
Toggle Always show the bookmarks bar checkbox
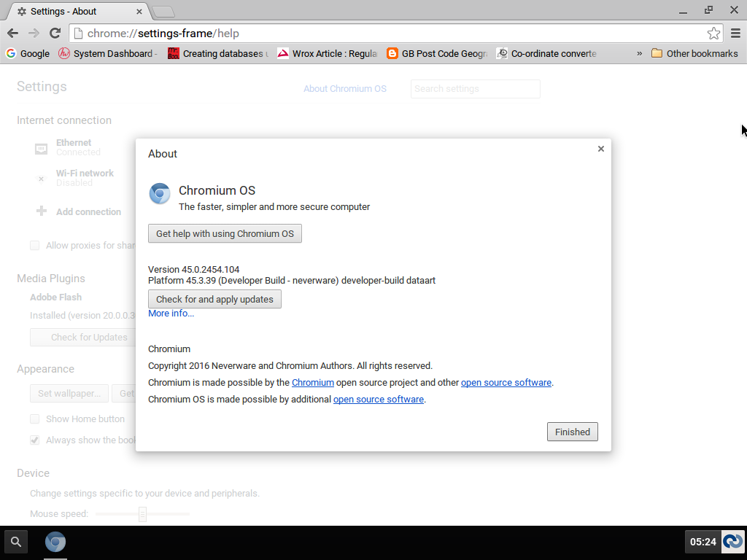click(35, 440)
